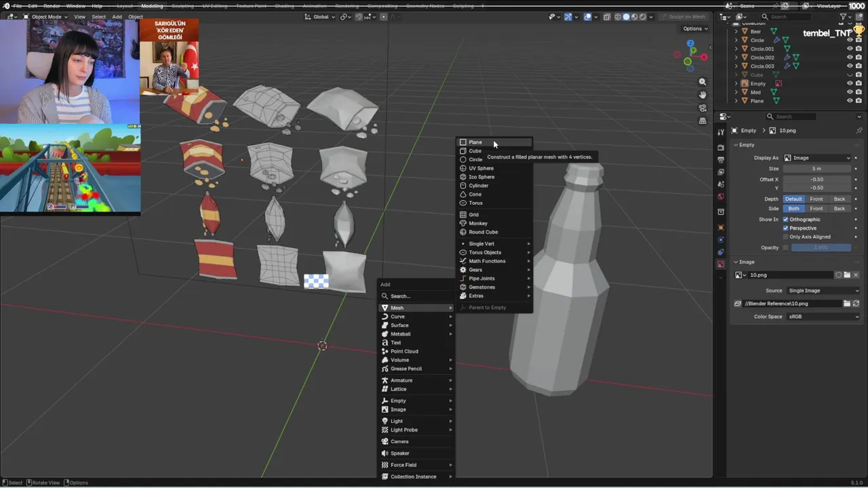Viewport: 868px width, 488px height.
Task: Open the Physics properties tab icon
Action: point(721,240)
